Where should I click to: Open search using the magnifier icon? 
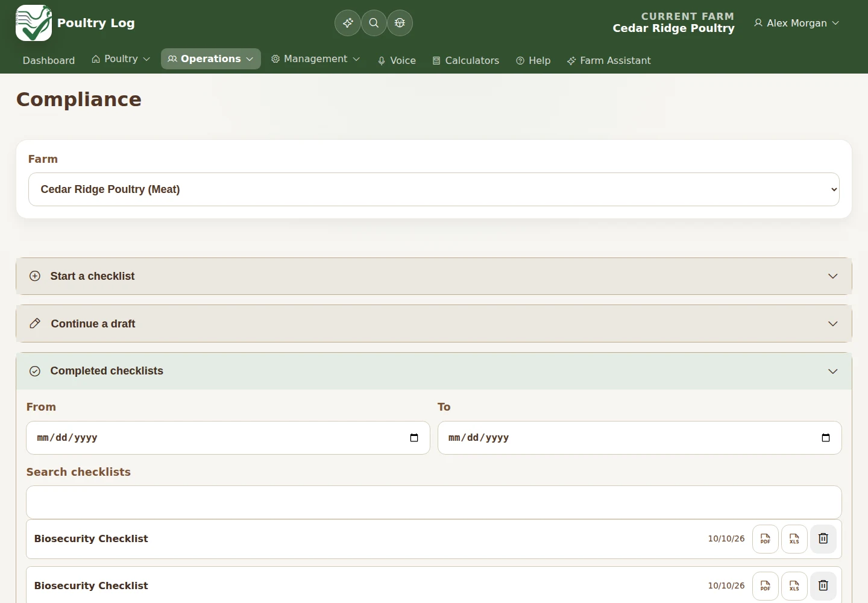[x=374, y=23]
